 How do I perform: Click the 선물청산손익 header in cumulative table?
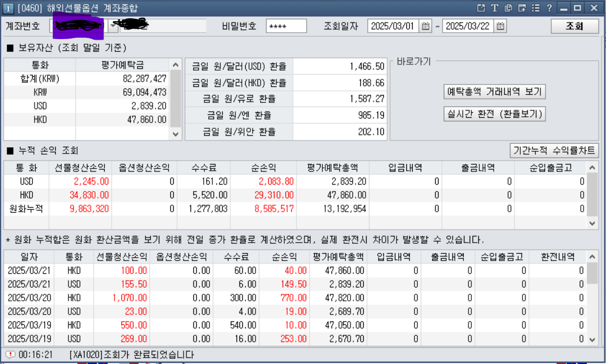pos(80,168)
